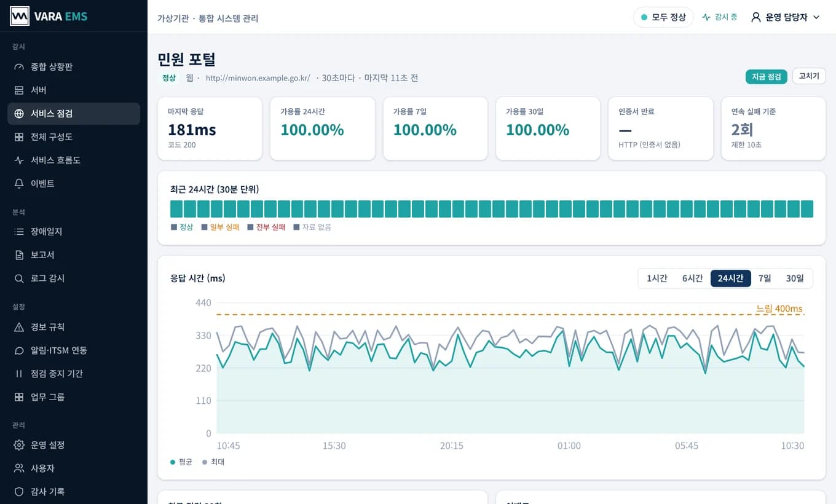The width and height of the screenshot is (836, 504).
Task: Toggle the 최대 series legend
Action: pos(213,462)
